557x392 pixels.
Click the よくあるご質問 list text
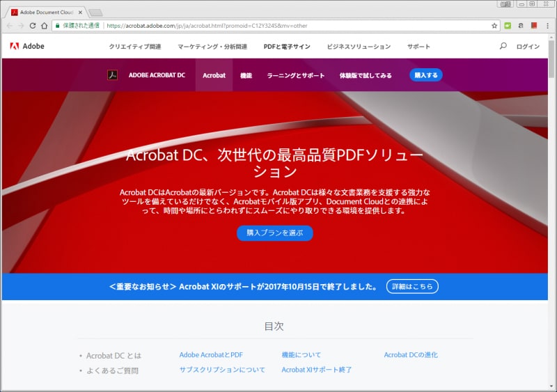(x=112, y=370)
